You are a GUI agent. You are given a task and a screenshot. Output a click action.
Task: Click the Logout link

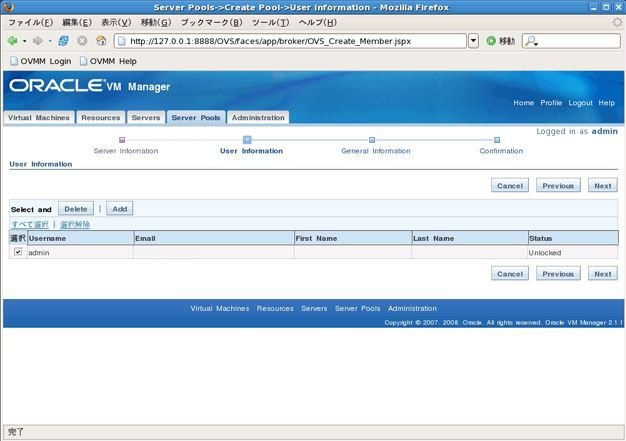(580, 103)
